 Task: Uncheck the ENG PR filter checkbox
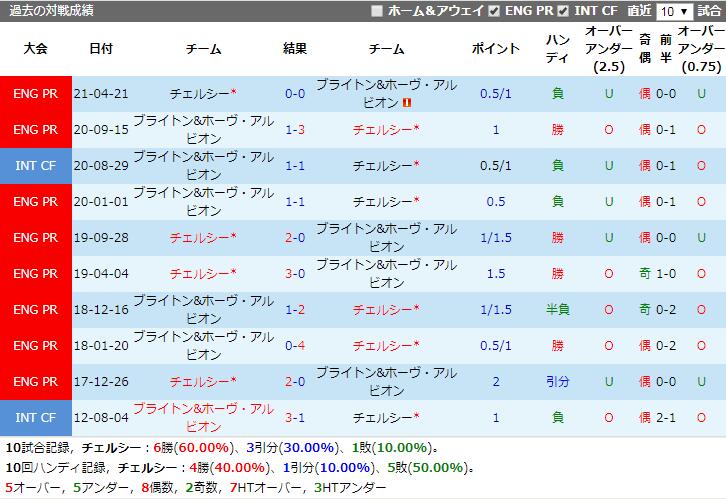[x=494, y=11]
